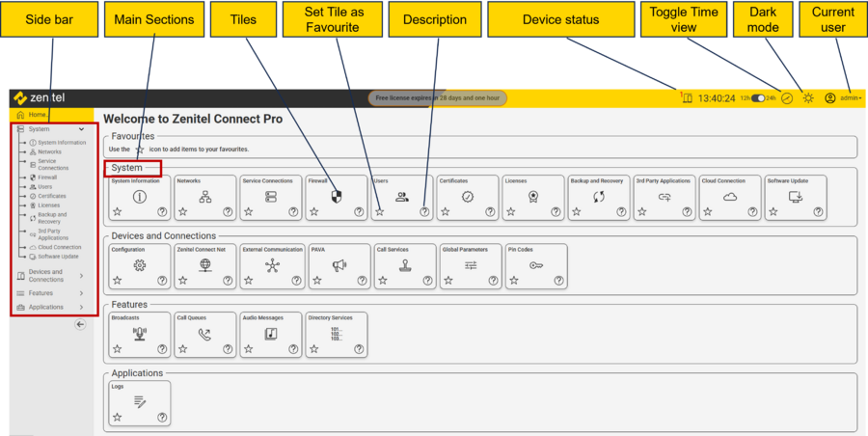This screenshot has height=436, width=868.
Task: Open the admin user dropdown
Action: [851, 98]
